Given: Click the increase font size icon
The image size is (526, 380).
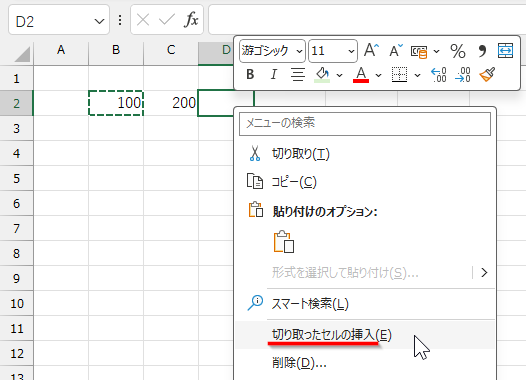Looking at the screenshot, I should [371, 51].
